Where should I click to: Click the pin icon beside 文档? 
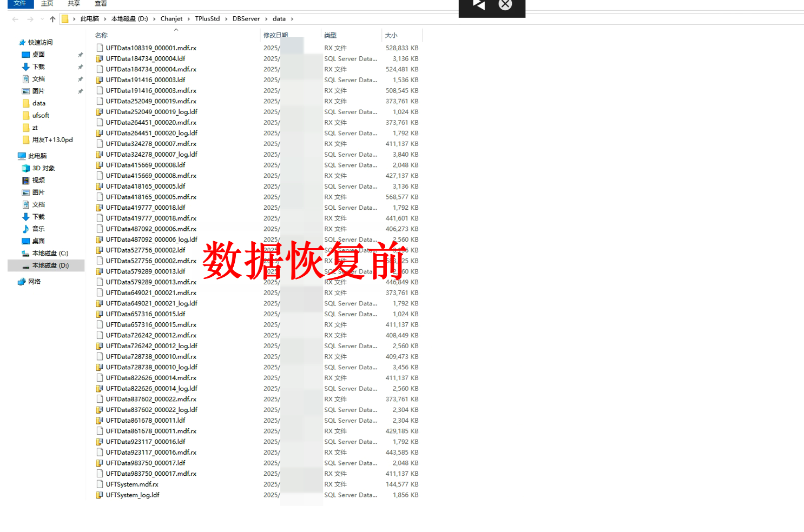point(80,79)
